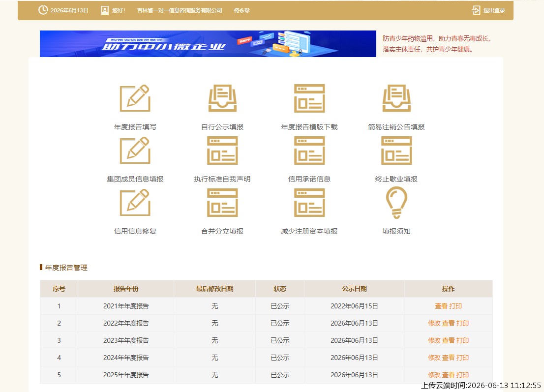This screenshot has height=392, width=544.
Task: Click the 操作 column header
Action: point(448,289)
